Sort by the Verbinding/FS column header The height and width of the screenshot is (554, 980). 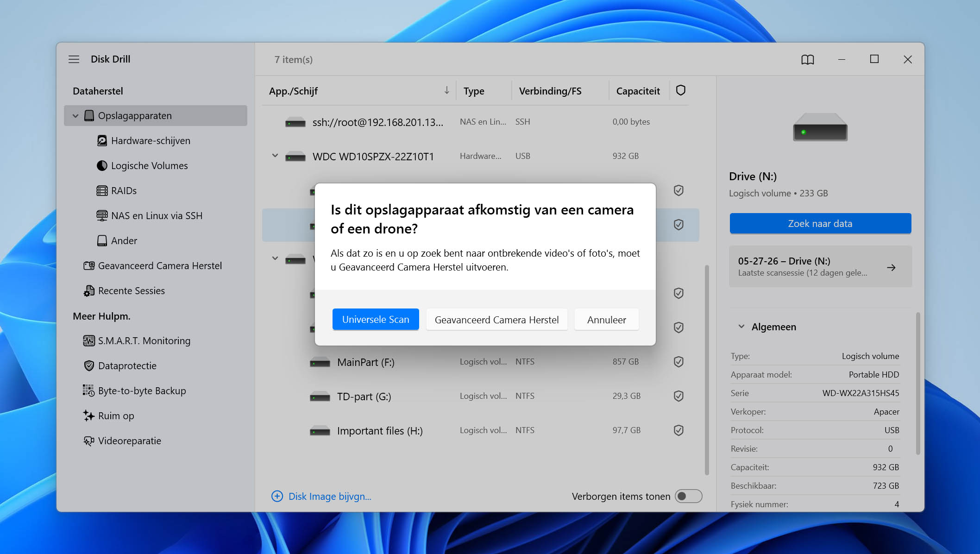[550, 91]
